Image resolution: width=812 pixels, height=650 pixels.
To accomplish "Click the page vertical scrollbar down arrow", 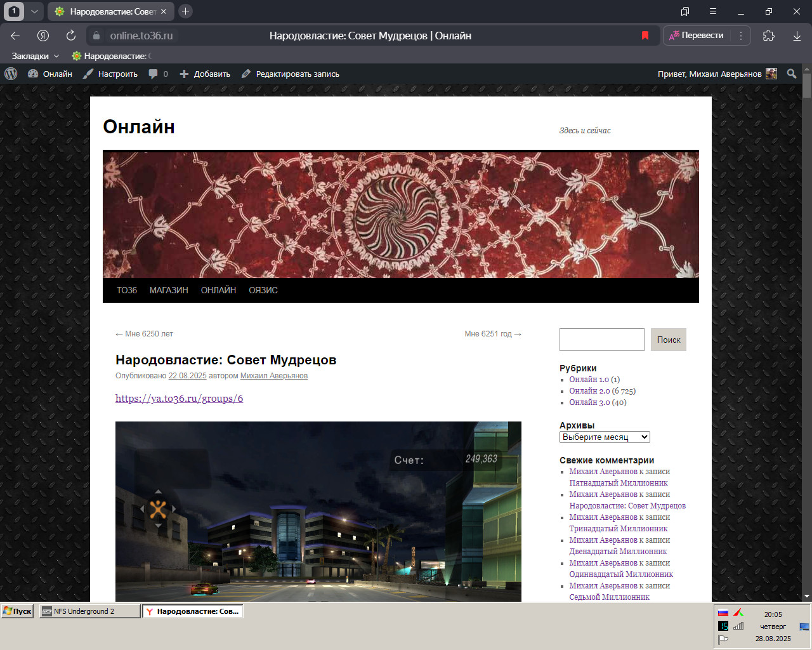I will tap(807, 597).
